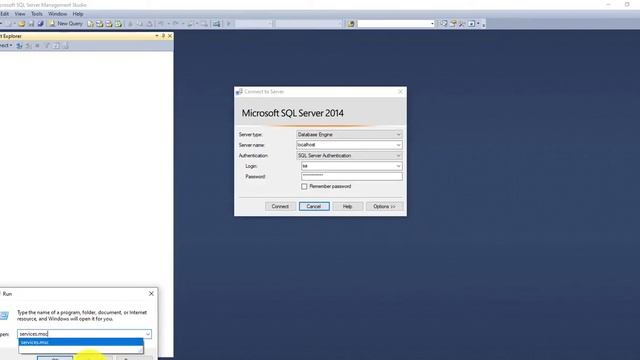Image resolution: width=640 pixels, height=360 pixels.
Task: Close the Object Explorer panel
Action: coord(170,36)
